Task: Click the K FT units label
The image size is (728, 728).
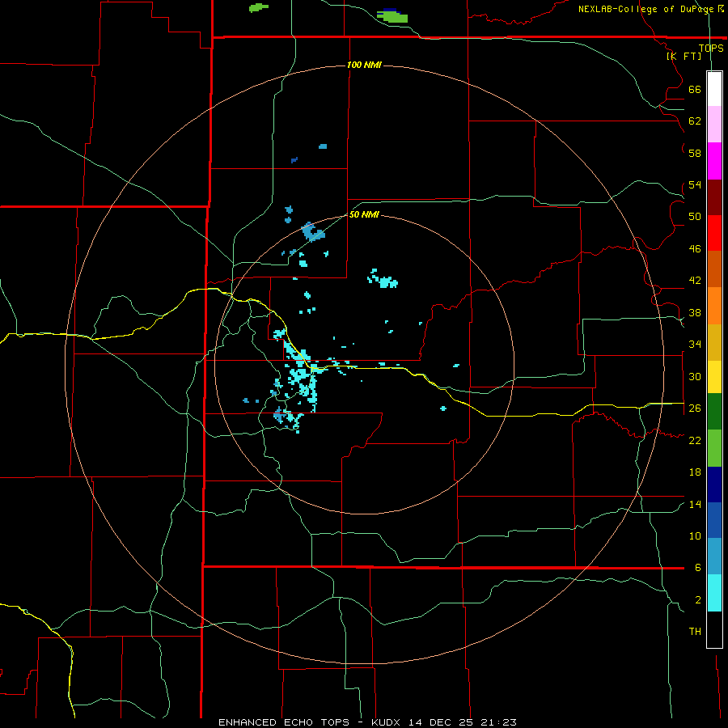Action: [684, 56]
